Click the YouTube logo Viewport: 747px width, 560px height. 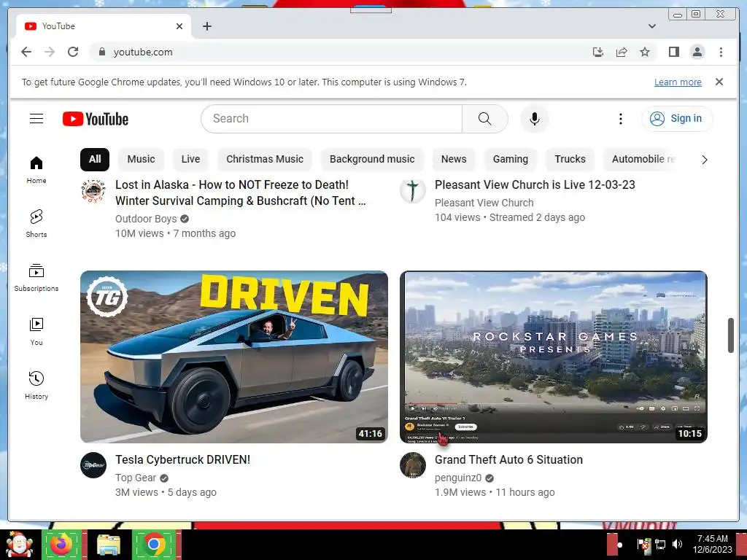coord(96,119)
